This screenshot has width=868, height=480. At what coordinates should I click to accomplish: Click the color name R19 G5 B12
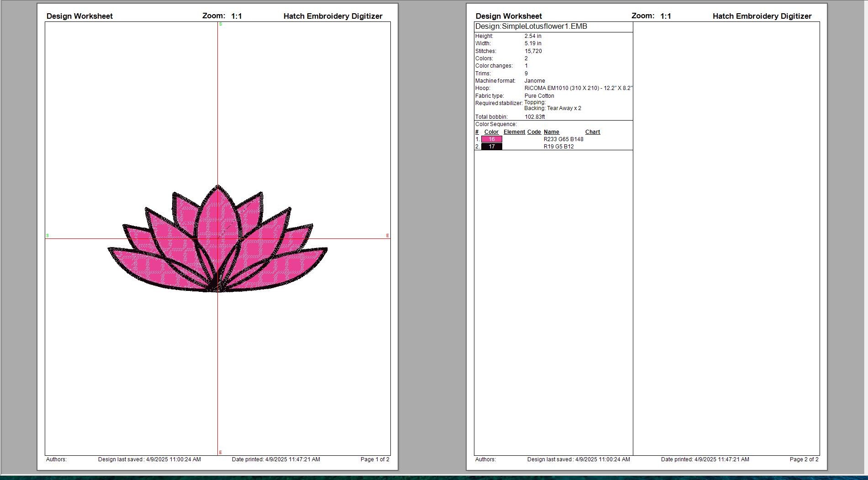559,147
